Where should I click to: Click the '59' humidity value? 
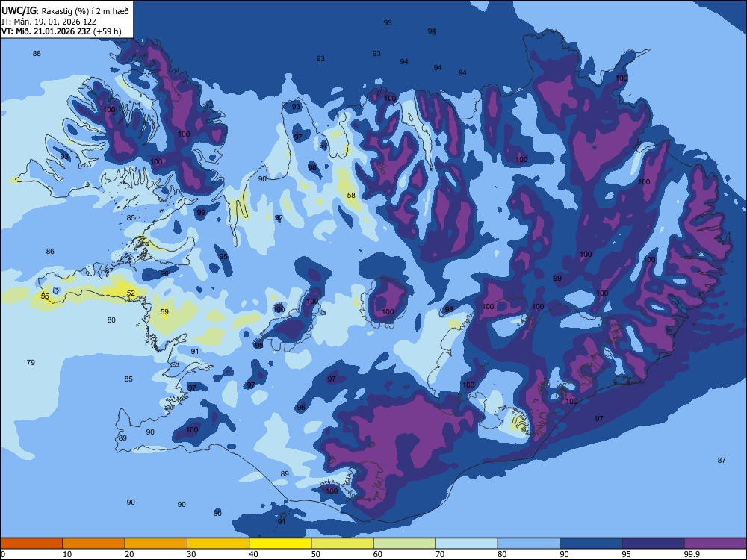pyautogui.click(x=164, y=312)
